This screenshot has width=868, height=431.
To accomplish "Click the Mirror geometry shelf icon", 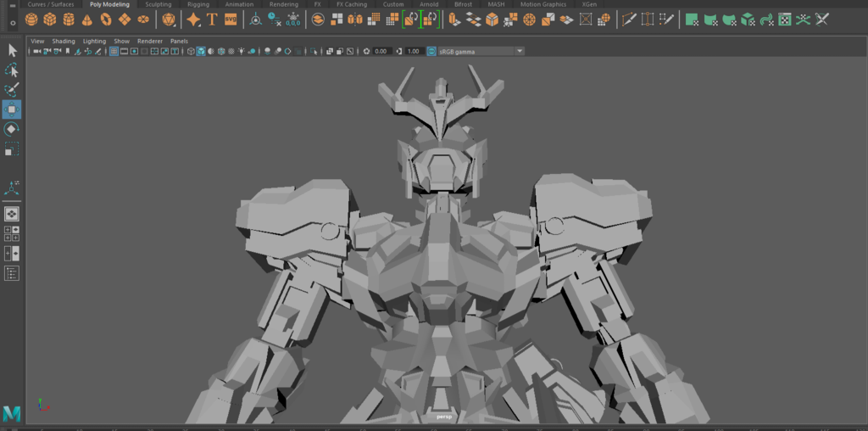I will [x=355, y=20].
